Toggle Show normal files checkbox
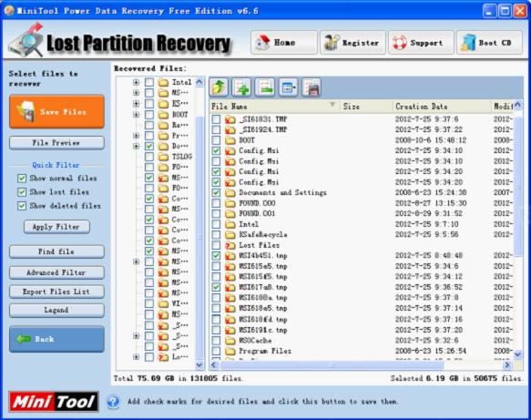Image resolution: width=531 pixels, height=420 pixels. pos(22,179)
